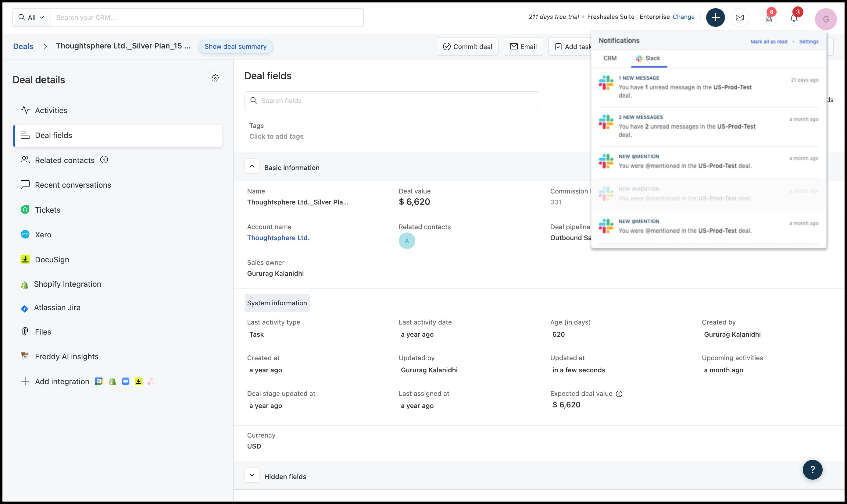Collapse the Basic information section
The image size is (847, 504).
click(x=252, y=166)
